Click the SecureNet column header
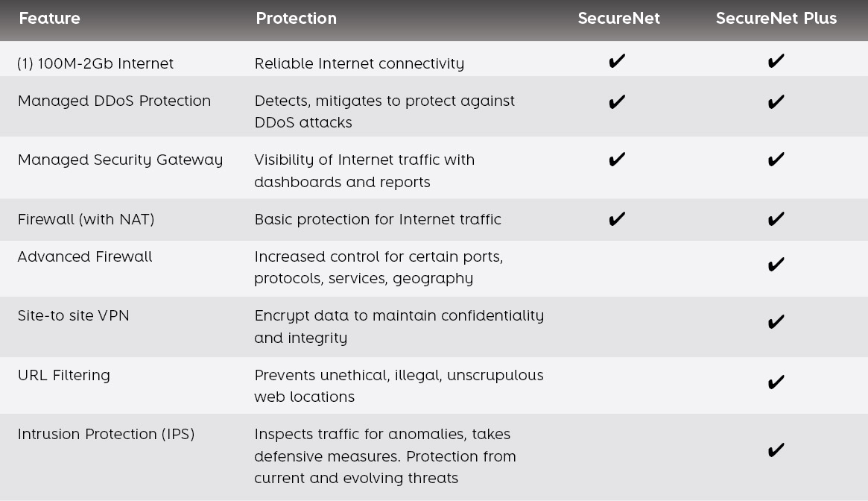 pyautogui.click(x=618, y=19)
